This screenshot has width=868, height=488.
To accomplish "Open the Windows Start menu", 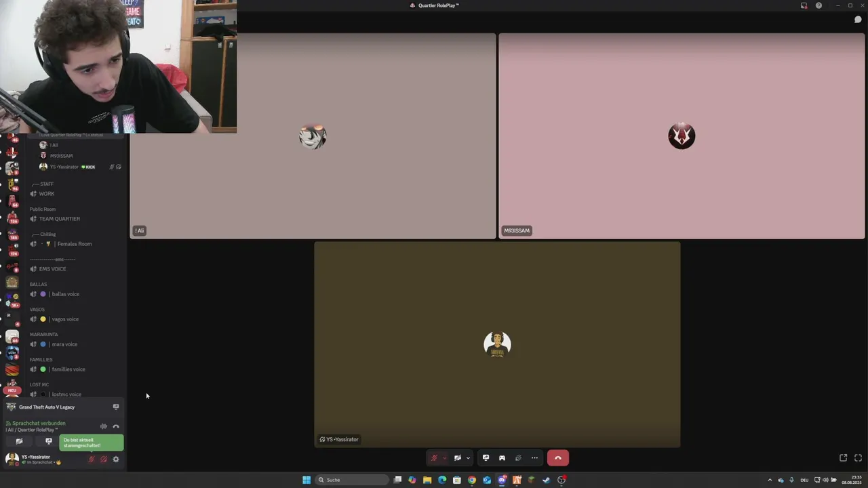I will (307, 480).
